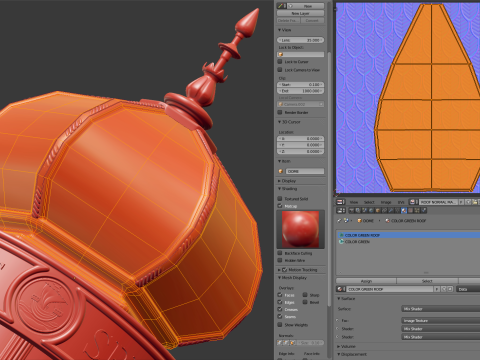
Task: Toggle the Render Border checkbox
Action: coord(280,112)
